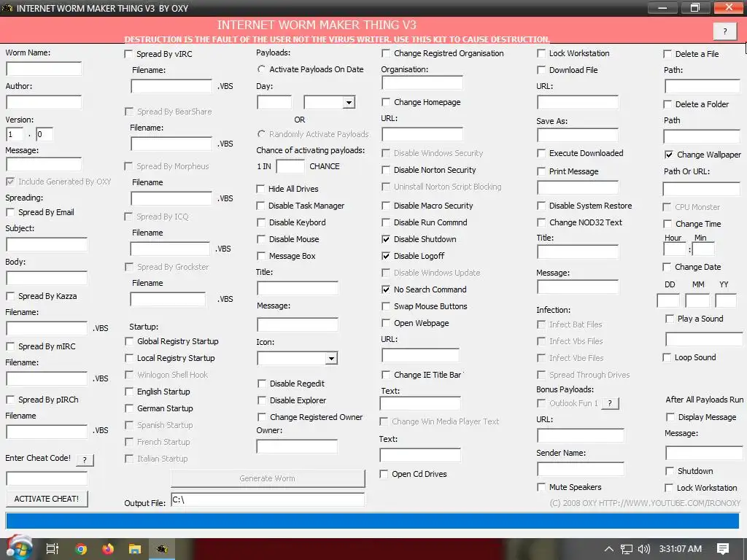Click the help question mark in the banner
Viewport: 747px width, 560px height.
(x=725, y=31)
